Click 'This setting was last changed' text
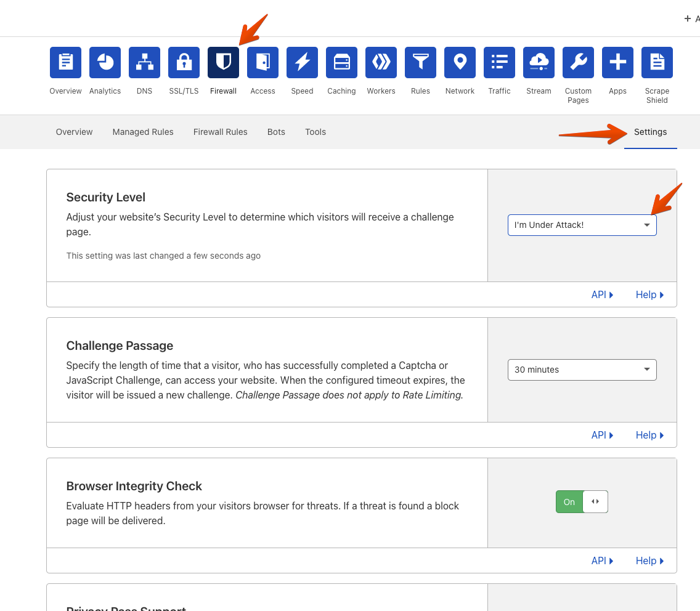Image resolution: width=700 pixels, height=611 pixels. pos(163,256)
